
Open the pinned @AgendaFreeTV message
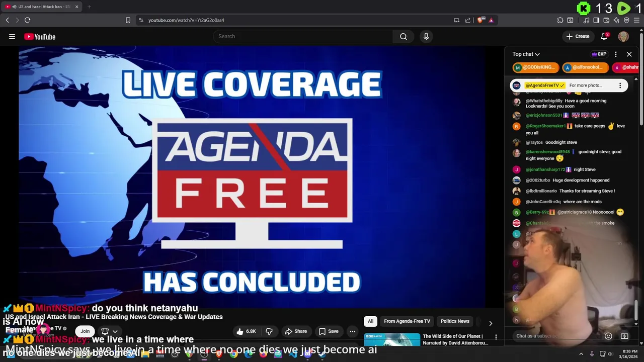[x=569, y=85]
